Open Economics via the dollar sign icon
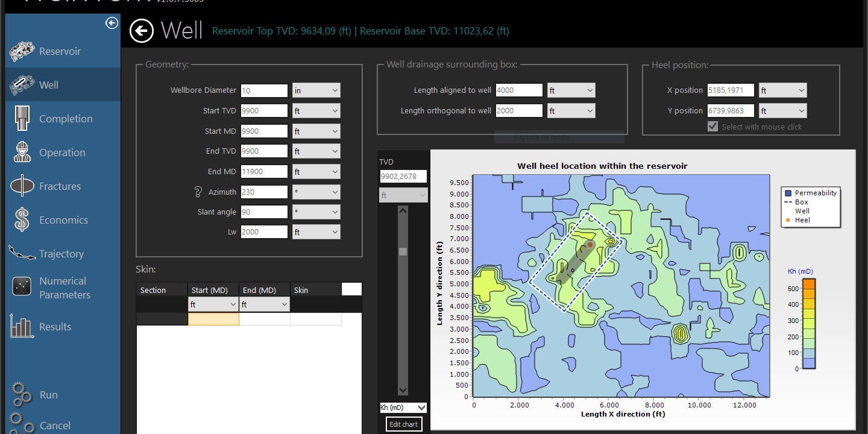The height and width of the screenshot is (434, 868). point(22,220)
